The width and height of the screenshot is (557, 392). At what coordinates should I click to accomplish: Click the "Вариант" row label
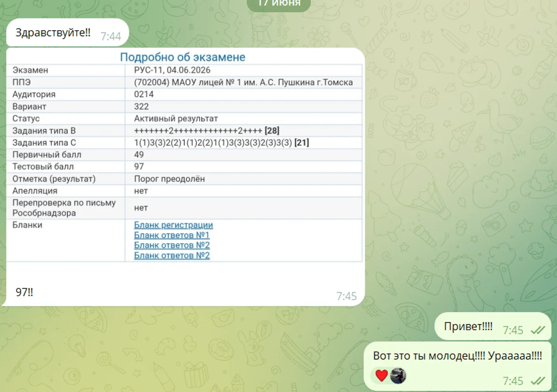(x=29, y=107)
